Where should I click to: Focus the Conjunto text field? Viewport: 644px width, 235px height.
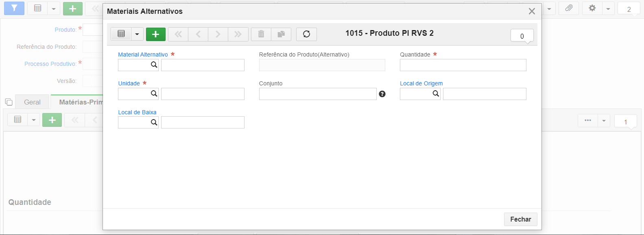pos(318,94)
